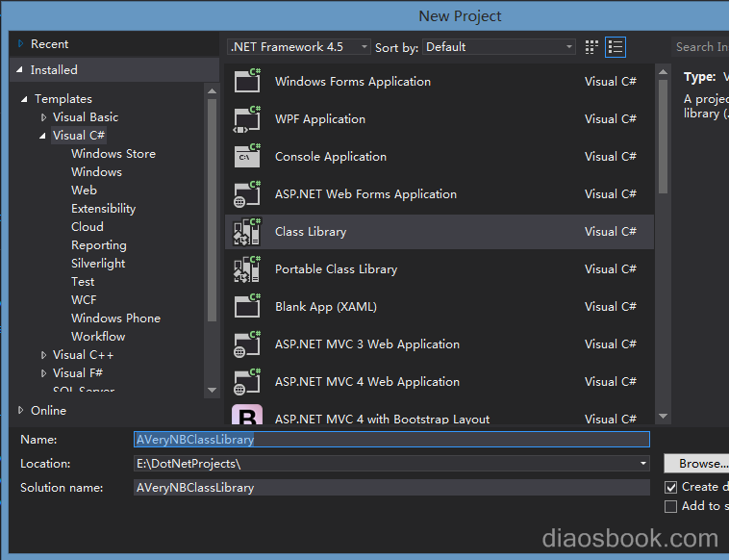This screenshot has width=729, height=560.
Task: Click the Class Library template icon
Action: [247, 232]
